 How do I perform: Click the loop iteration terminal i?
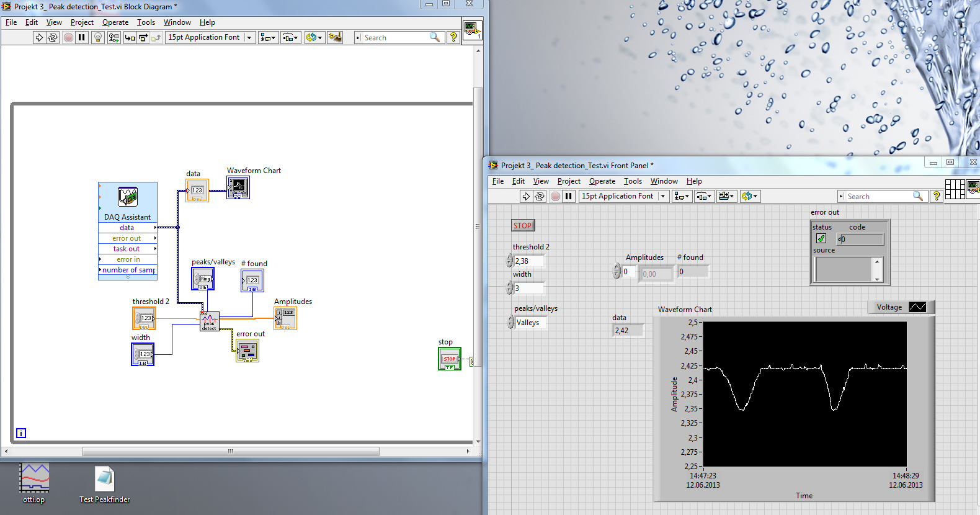[21, 433]
